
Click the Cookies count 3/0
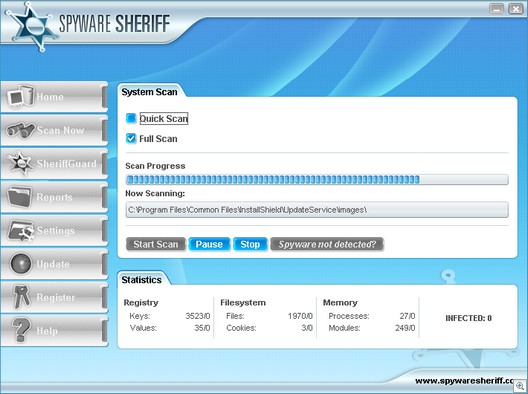(x=307, y=328)
